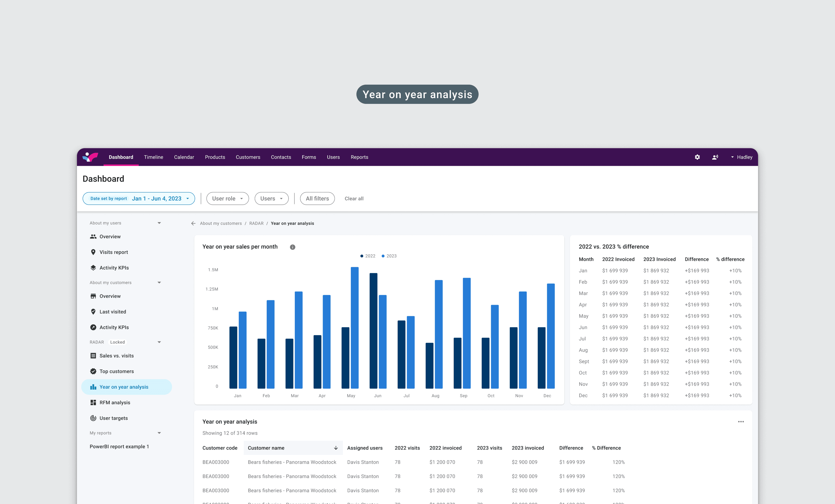
Task: Open the date range dropdown Jan 1 - Jun 4, 2023
Action: pos(139,199)
